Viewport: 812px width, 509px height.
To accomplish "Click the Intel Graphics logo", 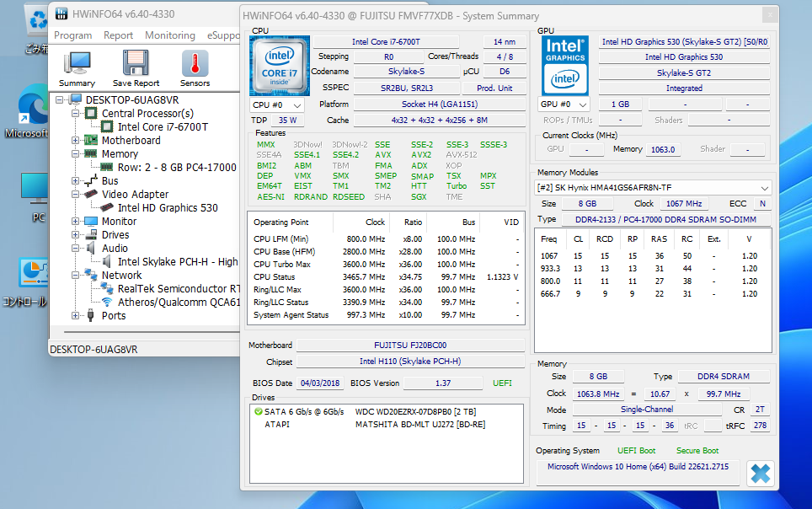I will click(565, 64).
